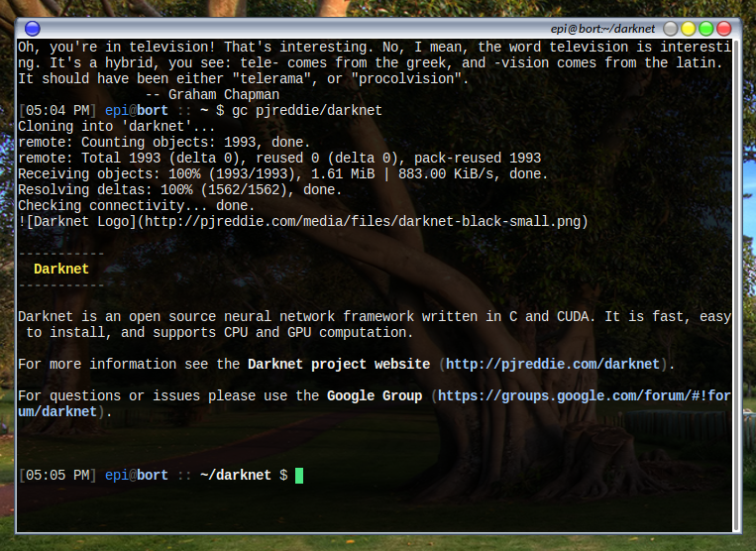This screenshot has width=756, height=551.
Task: Click the [05:05 PM] prompt timestamp
Action: [57, 476]
